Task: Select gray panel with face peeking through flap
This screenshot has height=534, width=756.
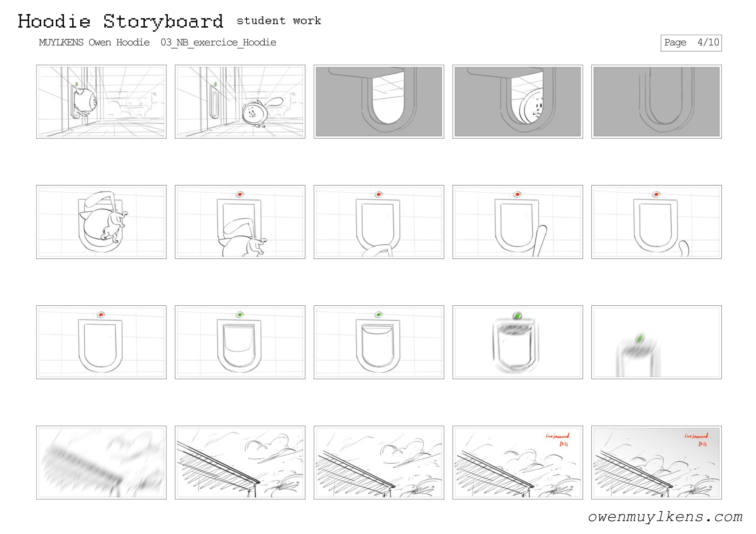Action: pyautogui.click(x=518, y=101)
